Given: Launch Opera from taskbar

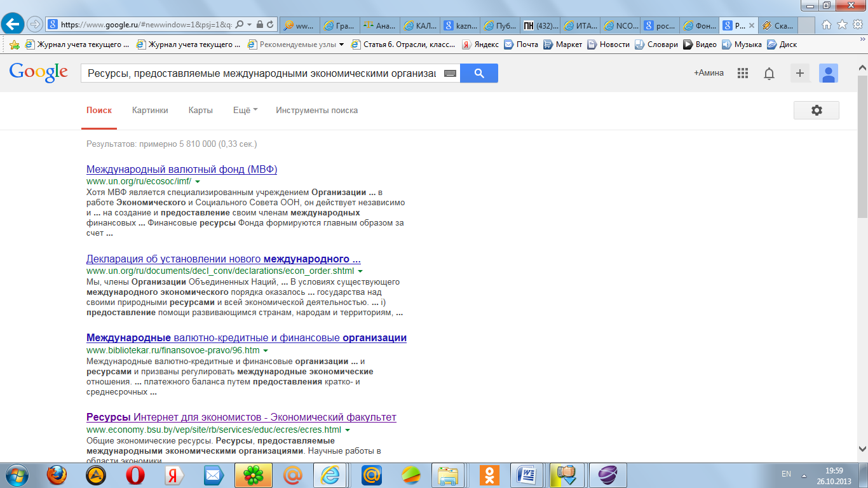Looking at the screenshot, I should pyautogui.click(x=134, y=475).
